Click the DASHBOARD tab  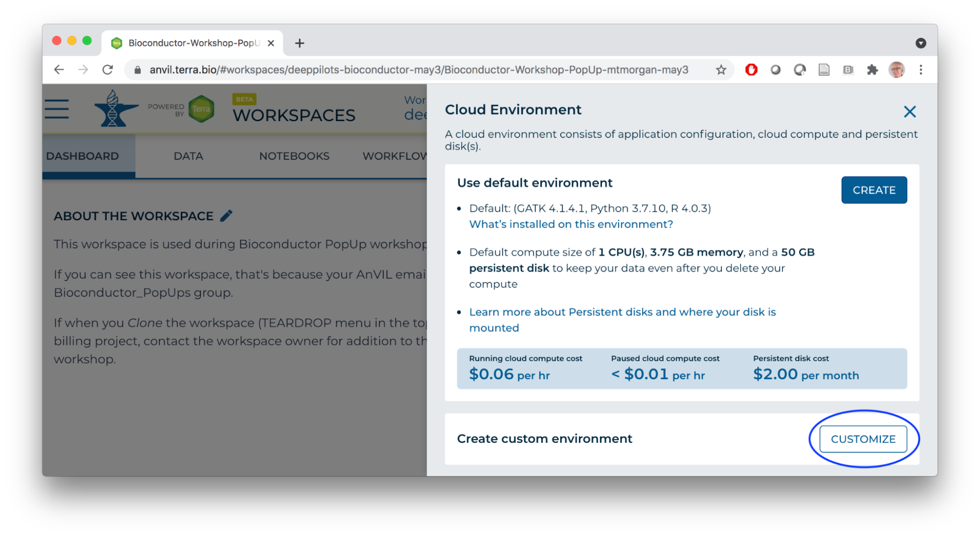82,157
